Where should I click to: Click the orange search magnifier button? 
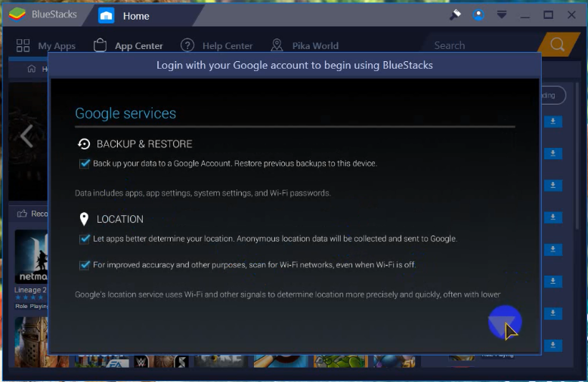558,45
